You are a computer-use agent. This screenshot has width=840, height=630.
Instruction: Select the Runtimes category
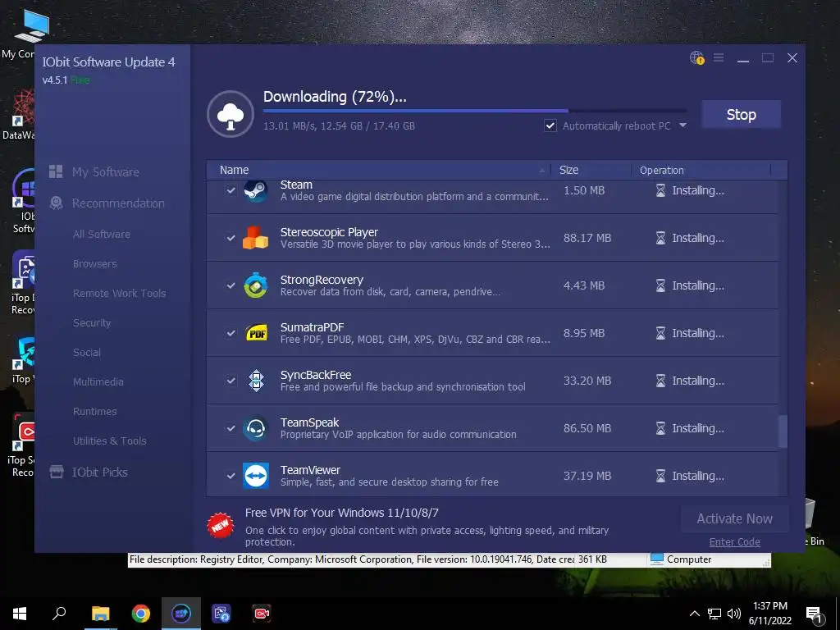95,411
